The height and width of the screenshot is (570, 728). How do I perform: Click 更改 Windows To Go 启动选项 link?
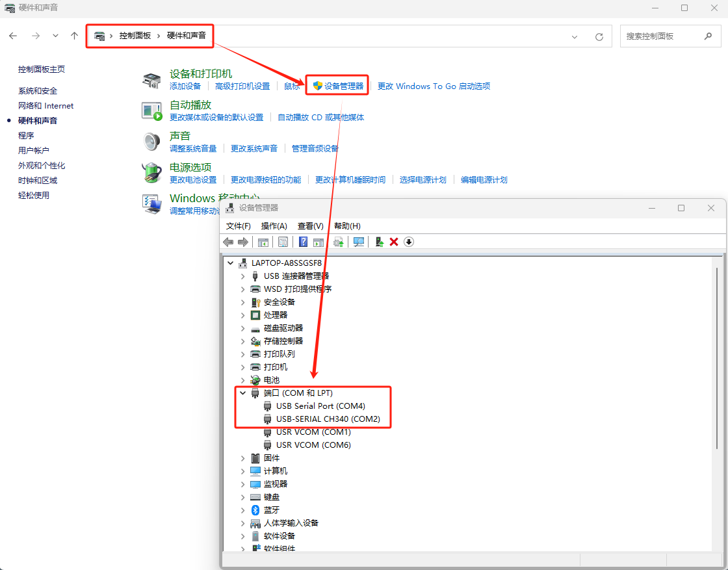click(x=434, y=86)
